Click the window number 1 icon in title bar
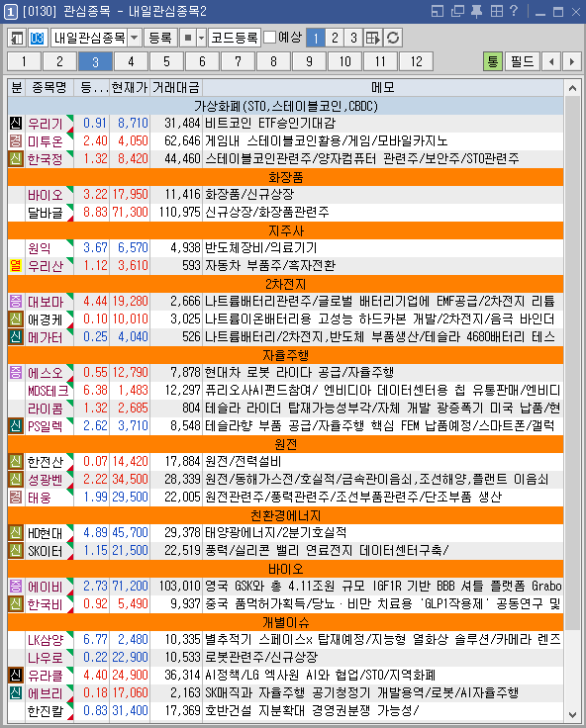The width and height of the screenshot is (586, 728). 11,11
